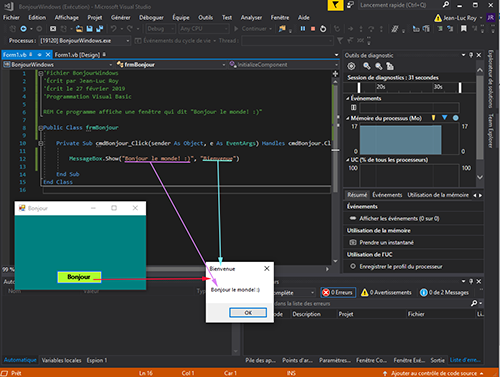Click Ajouter au contrôle de code source

tap(433, 373)
